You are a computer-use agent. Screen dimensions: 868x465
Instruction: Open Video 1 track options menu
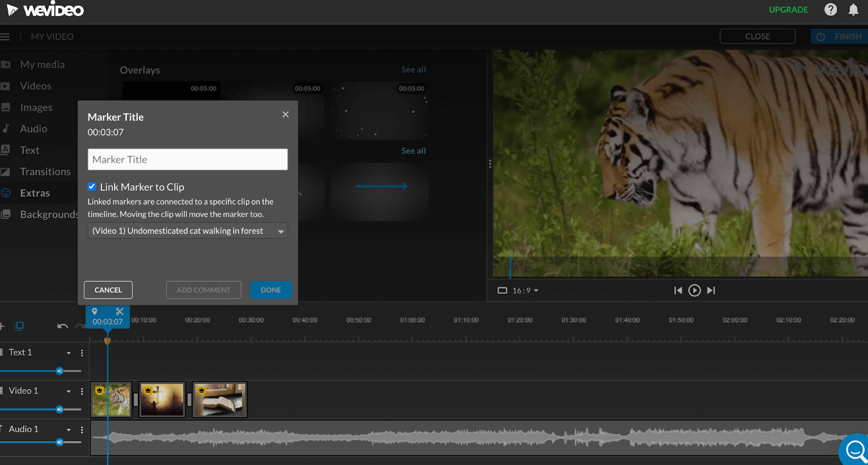point(82,391)
